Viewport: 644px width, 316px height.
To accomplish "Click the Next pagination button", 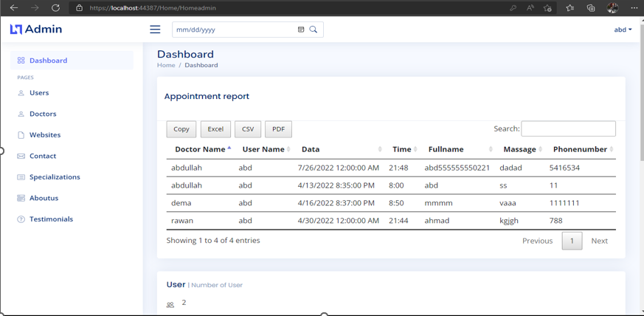I will point(599,241).
